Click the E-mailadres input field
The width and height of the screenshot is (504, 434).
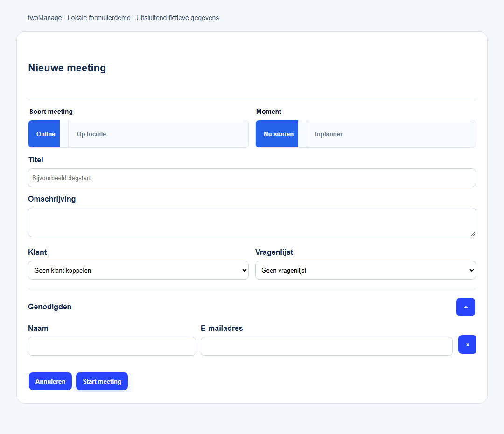327,346
